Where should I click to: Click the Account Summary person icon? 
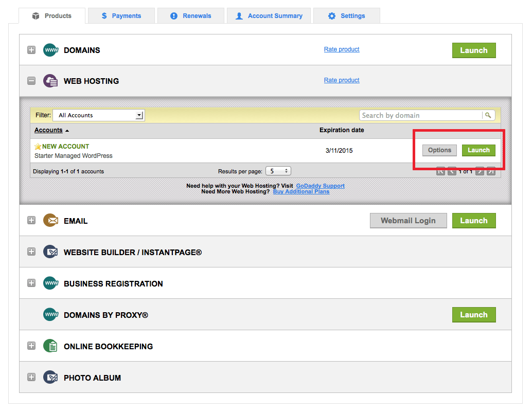point(239,16)
